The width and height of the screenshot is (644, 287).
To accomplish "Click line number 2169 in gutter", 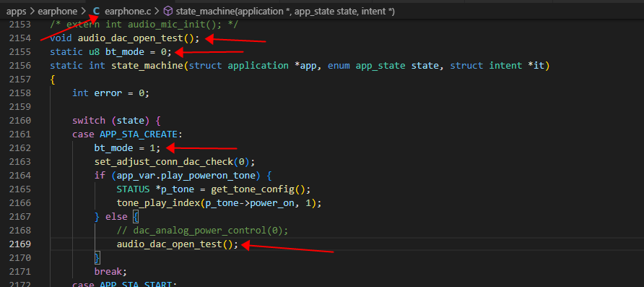I will coord(19,244).
